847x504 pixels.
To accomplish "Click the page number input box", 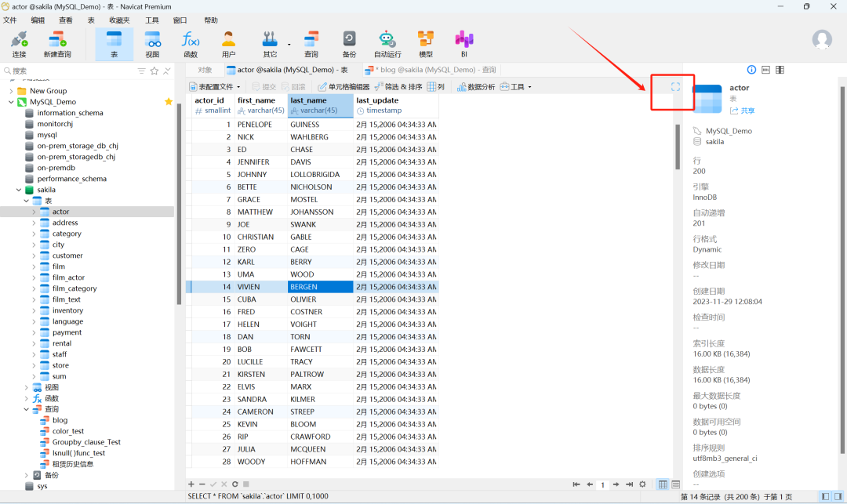I will 602,484.
